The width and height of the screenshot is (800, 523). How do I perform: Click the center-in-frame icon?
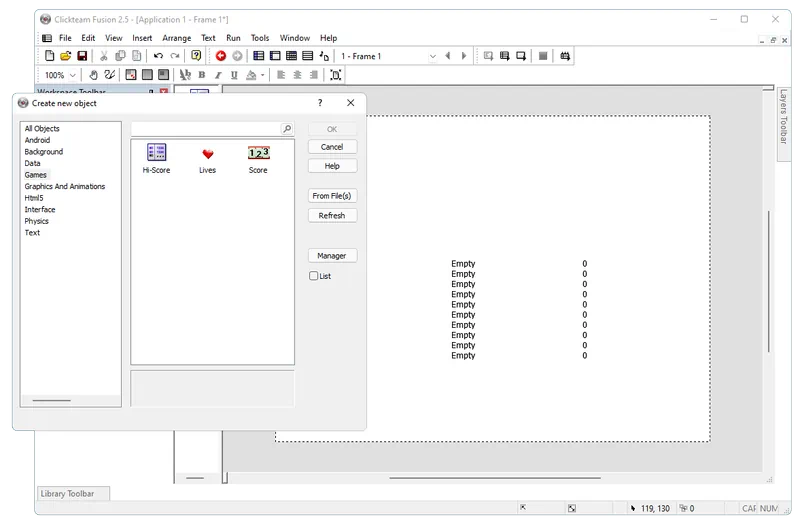pyautogui.click(x=335, y=75)
